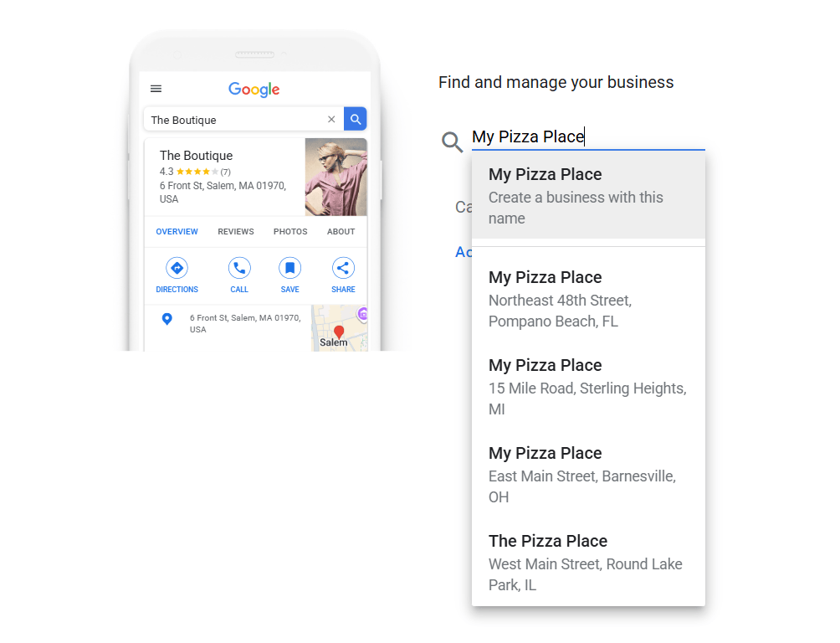
Task: Click the magnifier icon beside business search
Action: [x=452, y=142]
